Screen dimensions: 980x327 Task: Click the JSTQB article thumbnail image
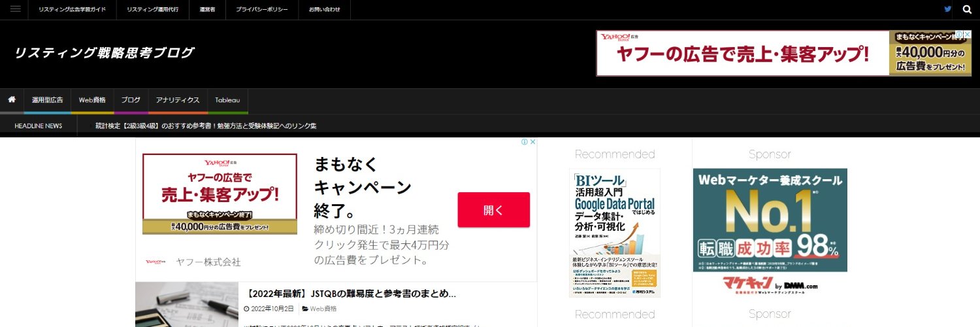coord(187,304)
